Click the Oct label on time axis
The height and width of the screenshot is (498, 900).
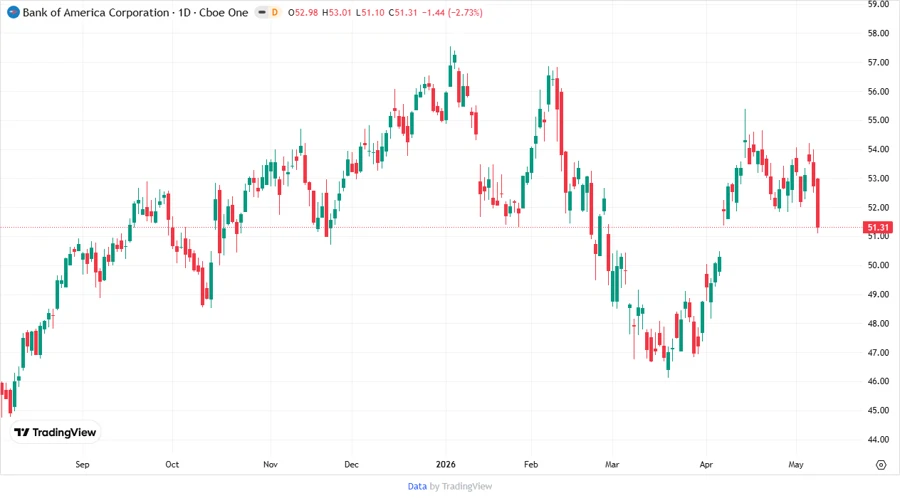click(172, 464)
